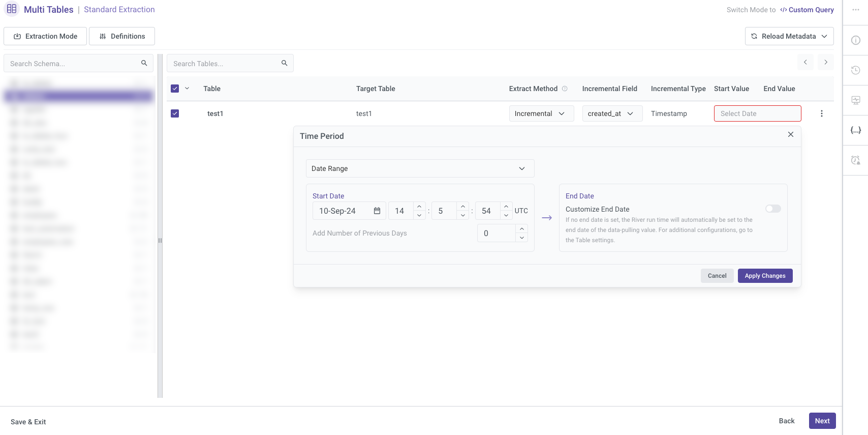Image resolution: width=868 pixels, height=435 pixels.
Task: Close the Time Period dialog
Action: tap(791, 134)
